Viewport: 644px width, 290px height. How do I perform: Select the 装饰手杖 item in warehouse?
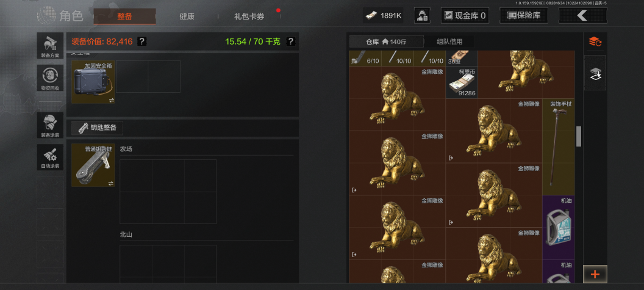(x=558, y=147)
